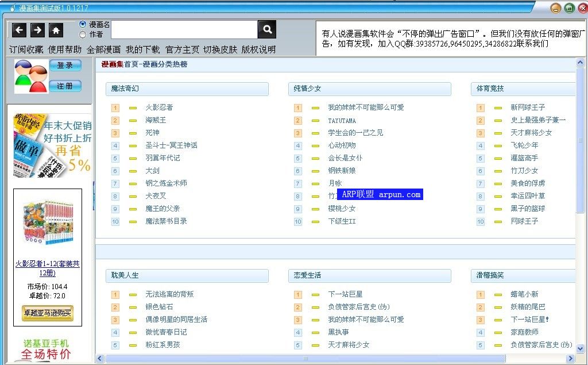The image size is (588, 365).
Task: Navigate back using the left arrow icon
Action: (19, 29)
